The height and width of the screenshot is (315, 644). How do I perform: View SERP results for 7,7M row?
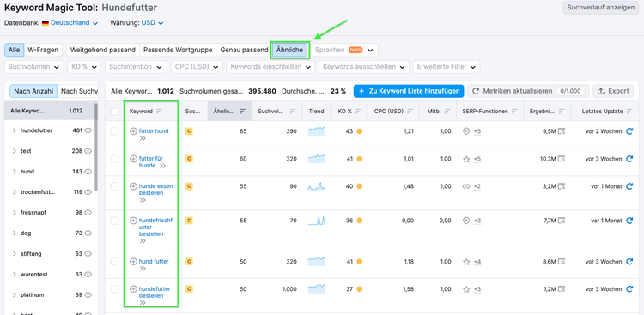(562, 221)
